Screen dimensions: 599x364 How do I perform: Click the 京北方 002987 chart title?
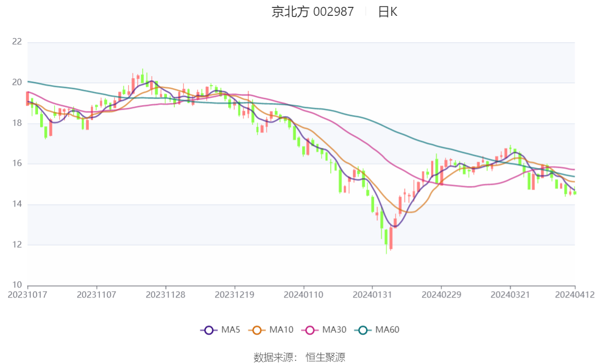(x=313, y=12)
